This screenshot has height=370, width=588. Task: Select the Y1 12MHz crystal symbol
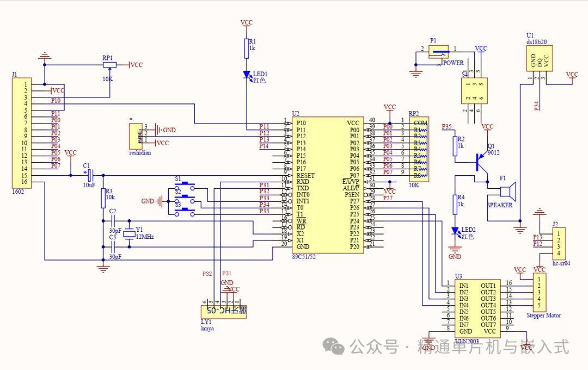pos(129,234)
